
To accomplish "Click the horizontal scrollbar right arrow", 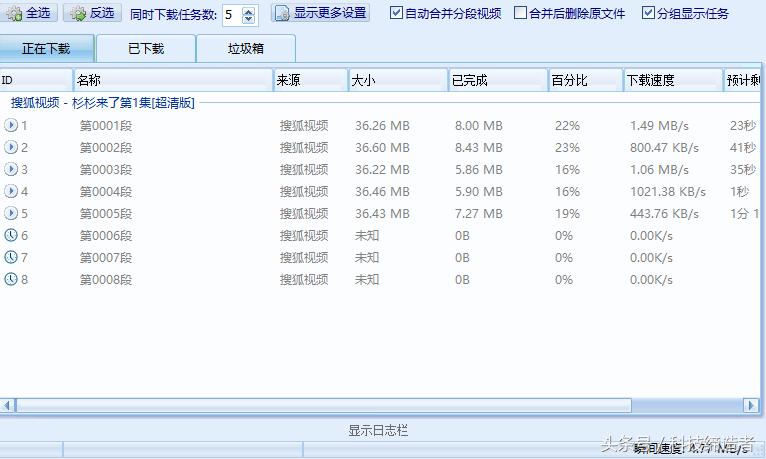I will point(751,405).
